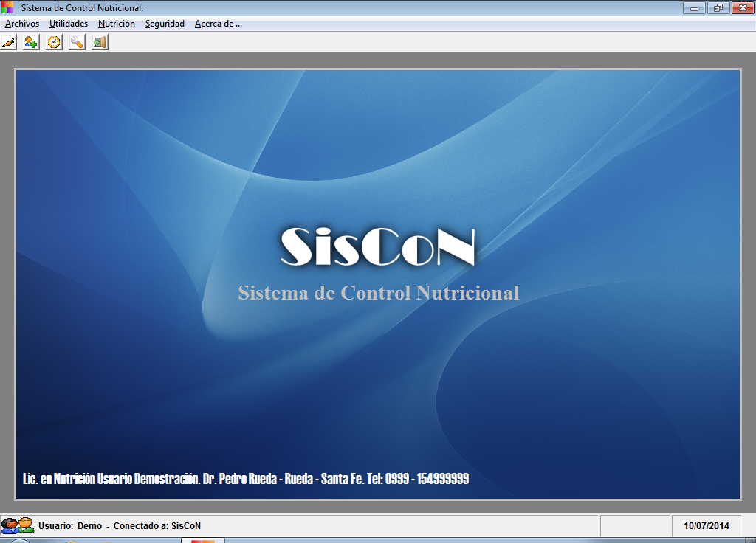Screen dimensions: 756x543
Task: Select the carrot foods icon on the toolbar
Action: pyautogui.click(x=8, y=42)
